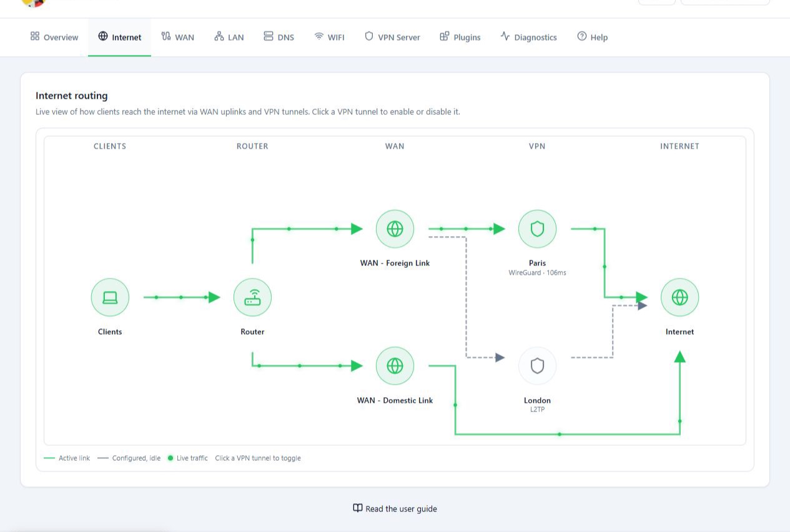Go to the DNS tab
This screenshot has width=790, height=532.
[x=279, y=37]
